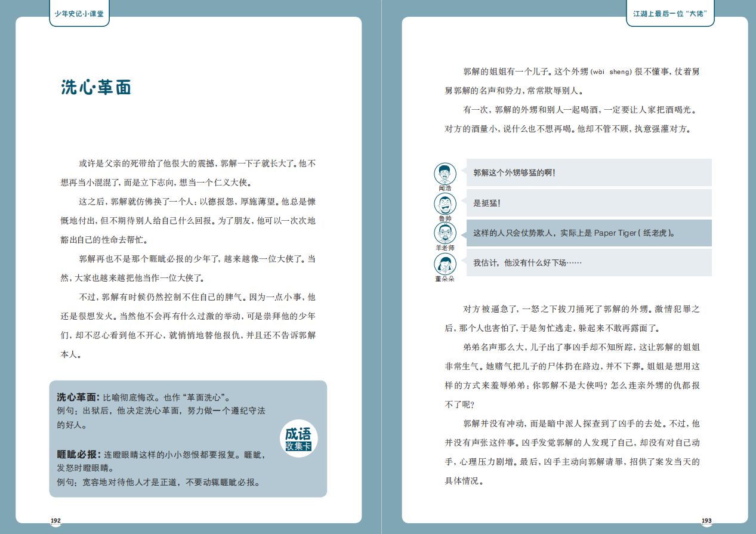Click the line 本人。 ending the left page
This screenshot has height=534, width=756.
click(71, 354)
